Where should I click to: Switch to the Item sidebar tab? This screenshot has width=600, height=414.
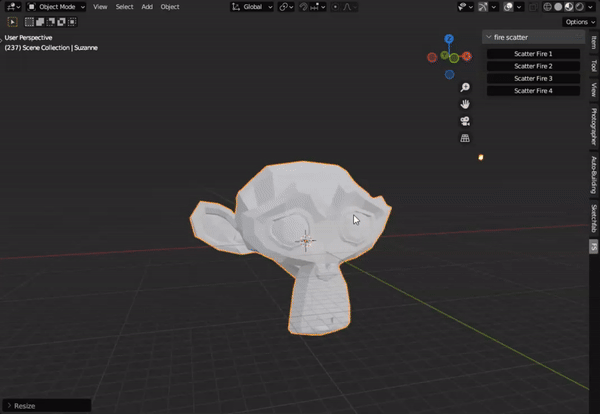[593, 42]
